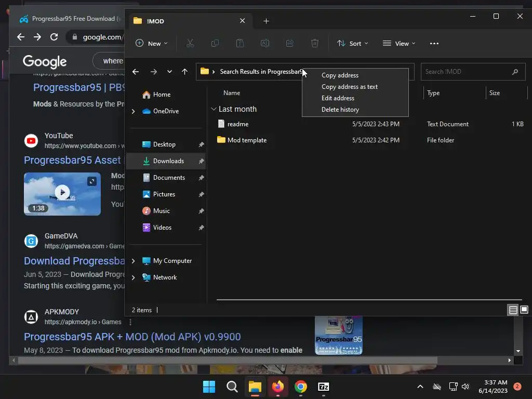532x399 pixels.
Task: Click search magnifier in Search !MOD box
Action: pos(515,72)
